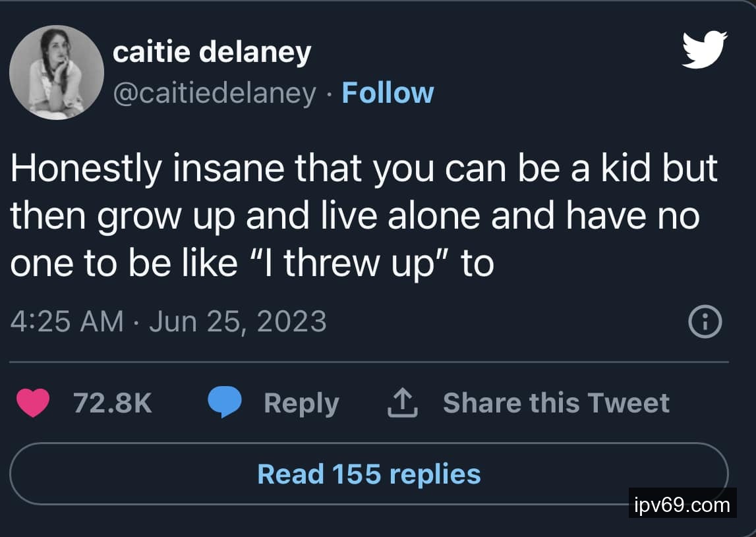Follow @caitiedelaney
The image size is (756, 537).
click(x=388, y=93)
